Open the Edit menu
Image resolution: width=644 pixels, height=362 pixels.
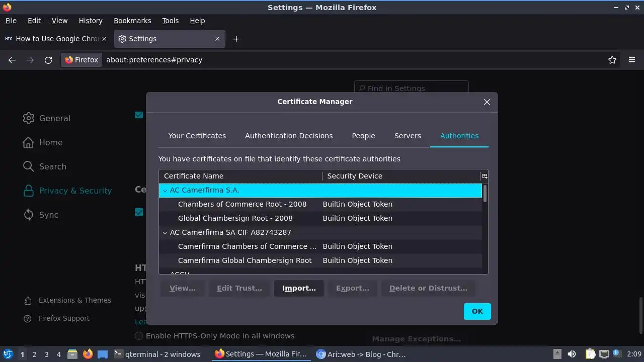(x=34, y=21)
